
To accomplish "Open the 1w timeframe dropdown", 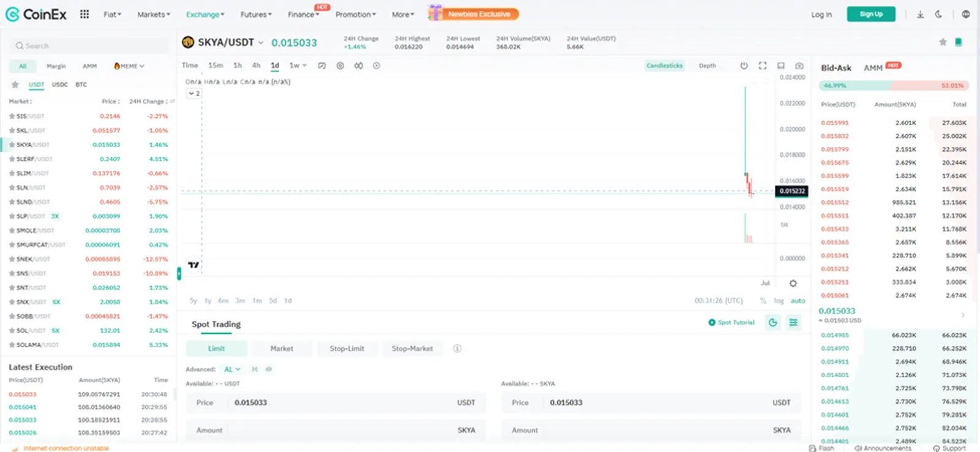I will 298,66.
